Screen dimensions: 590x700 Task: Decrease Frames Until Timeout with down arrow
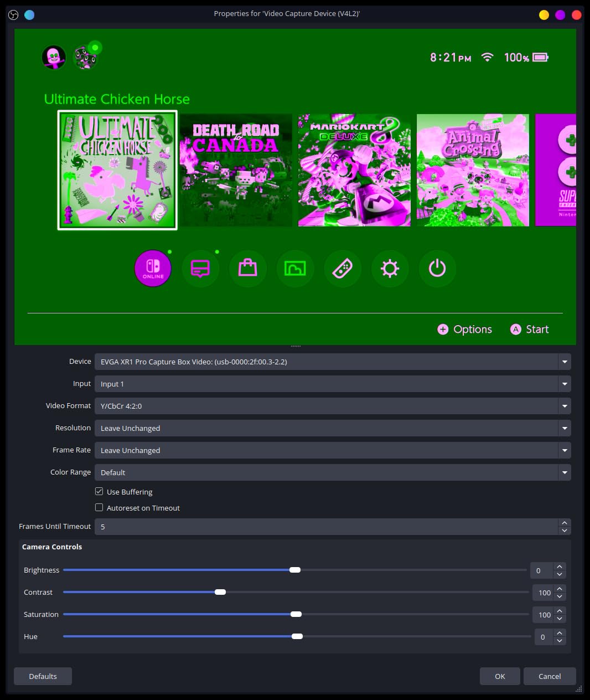pos(565,531)
